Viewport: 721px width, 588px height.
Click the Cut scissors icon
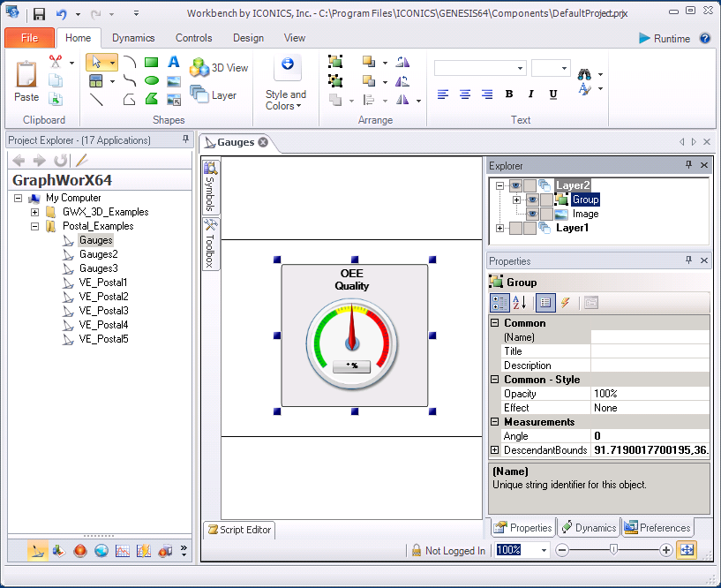pos(56,62)
